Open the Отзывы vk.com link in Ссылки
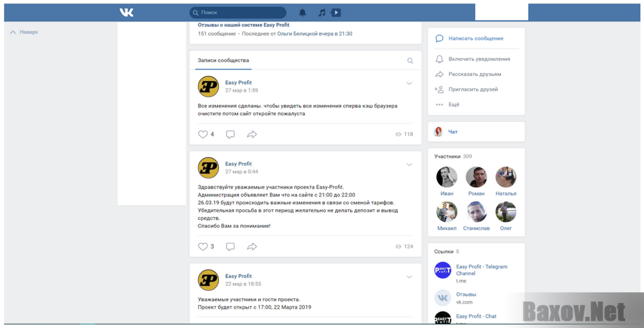This screenshot has width=644, height=328. point(466,294)
